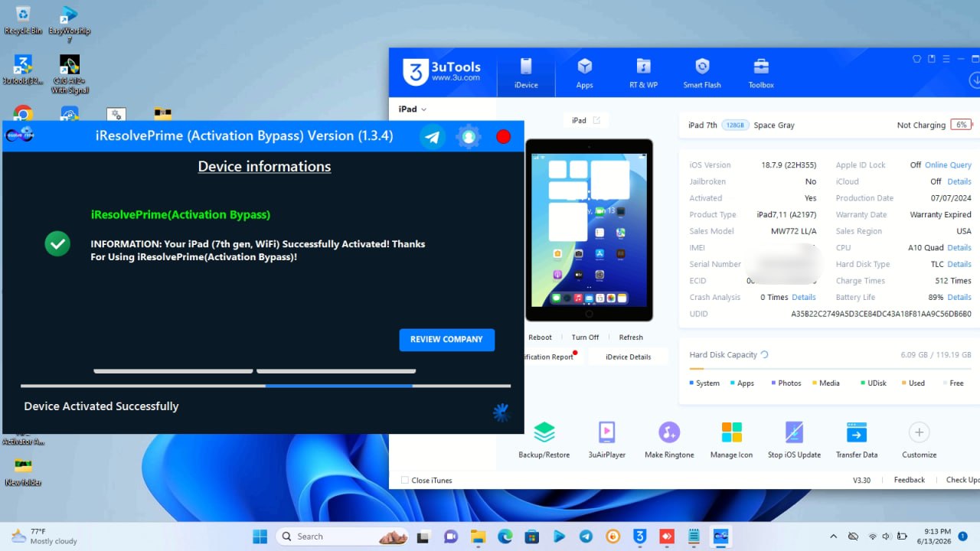Click the red close circle in iResolvePrime

503,137
